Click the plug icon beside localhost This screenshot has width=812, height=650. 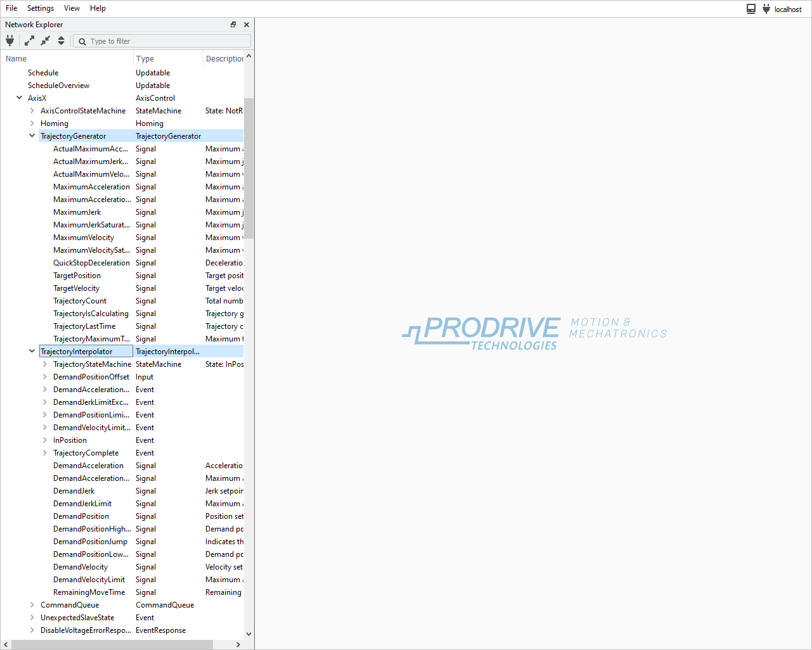[766, 9]
